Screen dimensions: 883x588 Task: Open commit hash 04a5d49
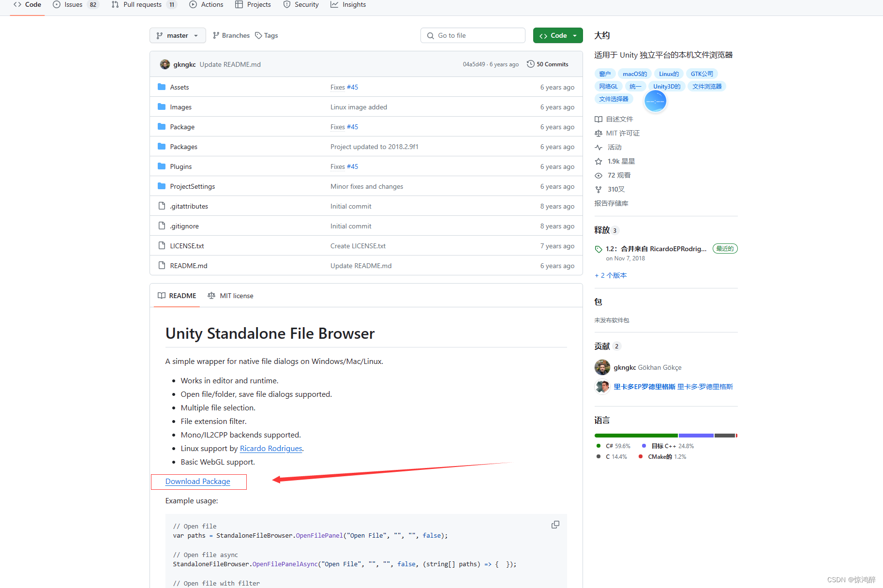coord(474,64)
